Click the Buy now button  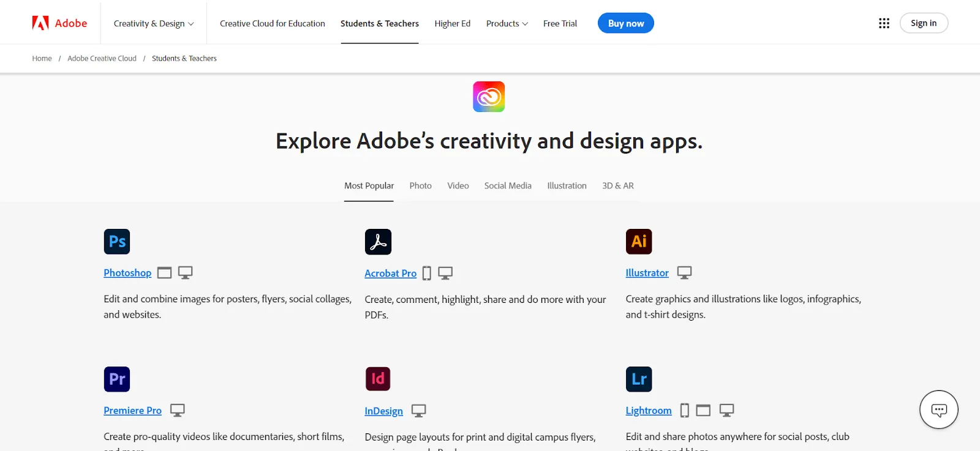pos(626,23)
